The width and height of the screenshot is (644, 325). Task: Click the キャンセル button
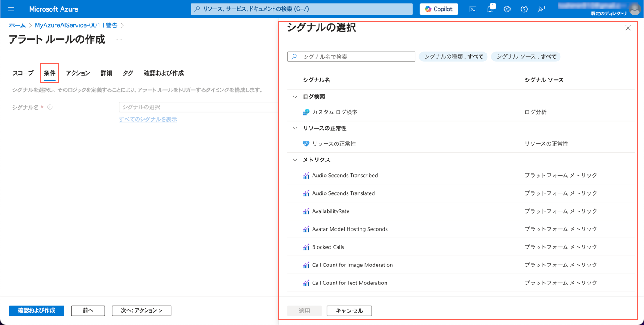[x=349, y=310]
